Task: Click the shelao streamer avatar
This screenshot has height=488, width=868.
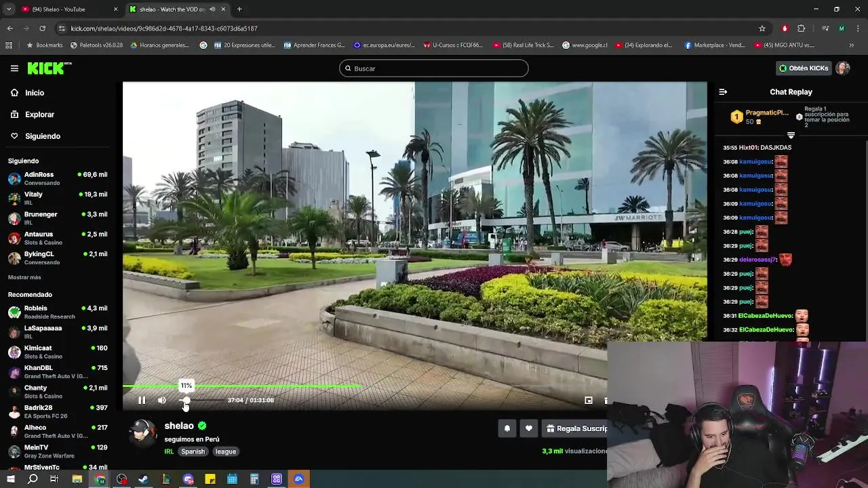Action: pyautogui.click(x=142, y=433)
